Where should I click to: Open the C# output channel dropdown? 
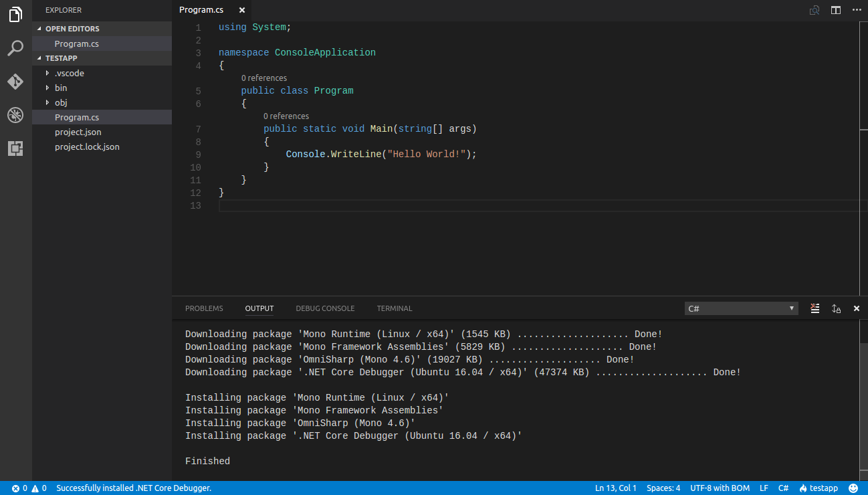741,308
